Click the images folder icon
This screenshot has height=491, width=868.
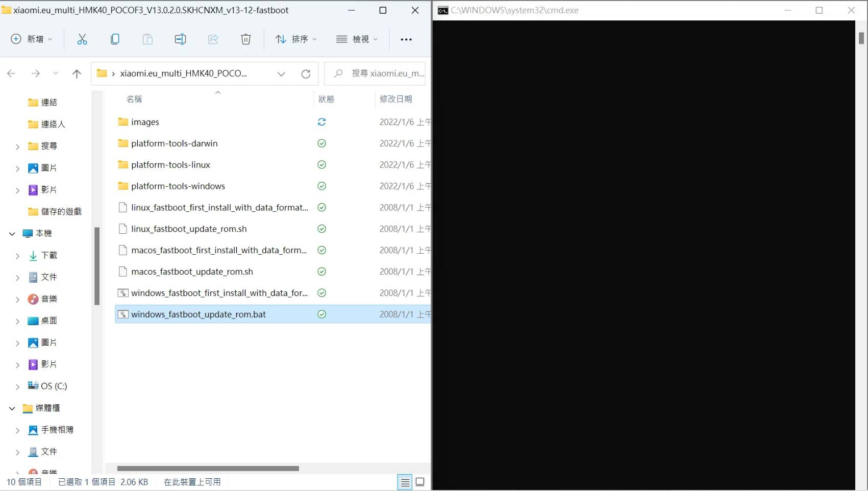coord(123,121)
